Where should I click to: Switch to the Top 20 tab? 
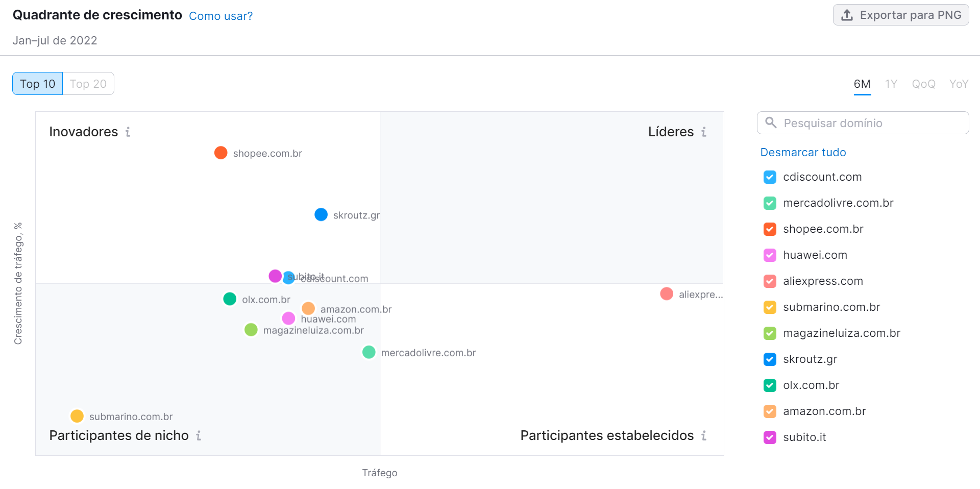(88, 84)
